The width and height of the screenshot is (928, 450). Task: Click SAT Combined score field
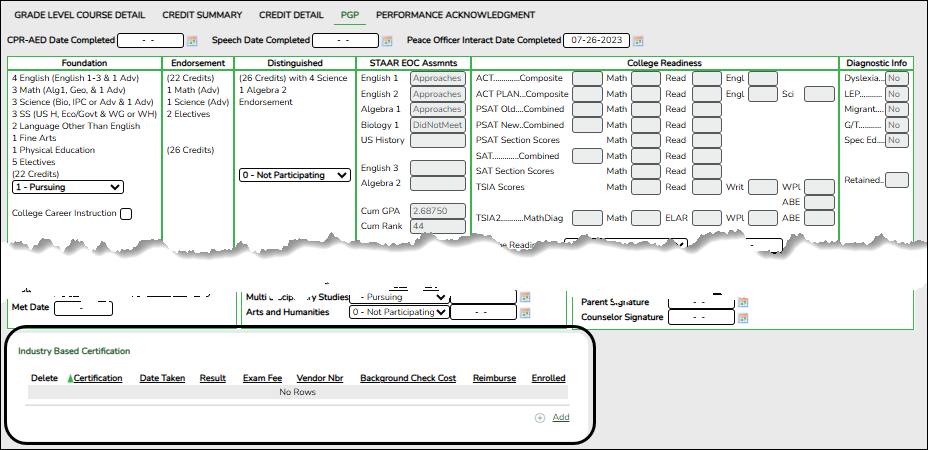pyautogui.click(x=587, y=156)
